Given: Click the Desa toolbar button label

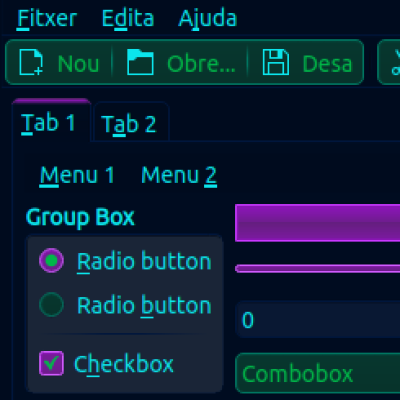Looking at the screenshot, I should tap(327, 63).
